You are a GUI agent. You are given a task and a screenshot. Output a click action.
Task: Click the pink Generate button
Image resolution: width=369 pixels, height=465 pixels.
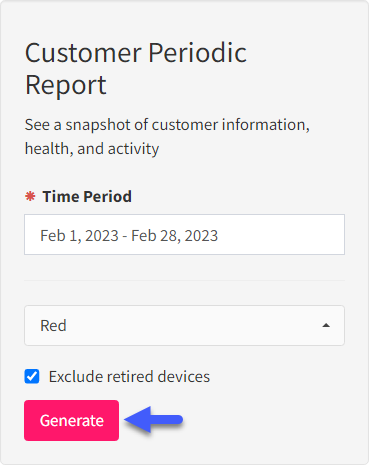[x=71, y=420]
